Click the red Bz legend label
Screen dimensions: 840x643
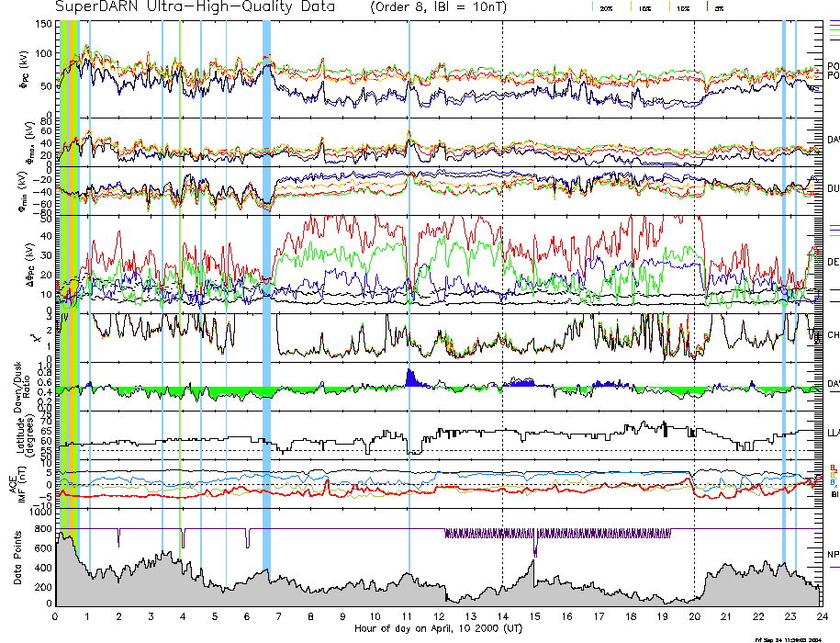pos(834,467)
